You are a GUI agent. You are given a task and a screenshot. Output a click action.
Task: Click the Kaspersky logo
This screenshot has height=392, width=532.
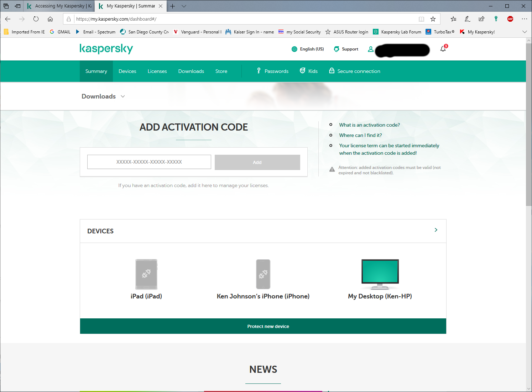click(x=106, y=49)
